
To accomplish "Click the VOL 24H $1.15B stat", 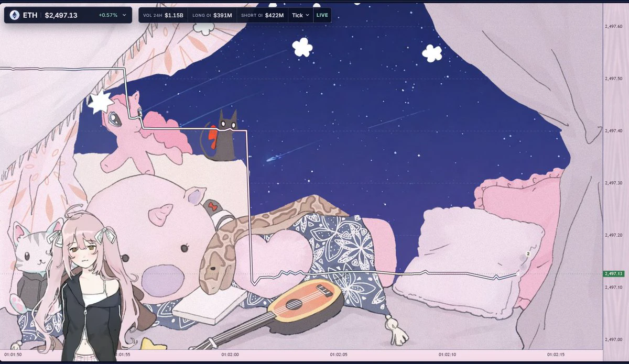I will (164, 15).
